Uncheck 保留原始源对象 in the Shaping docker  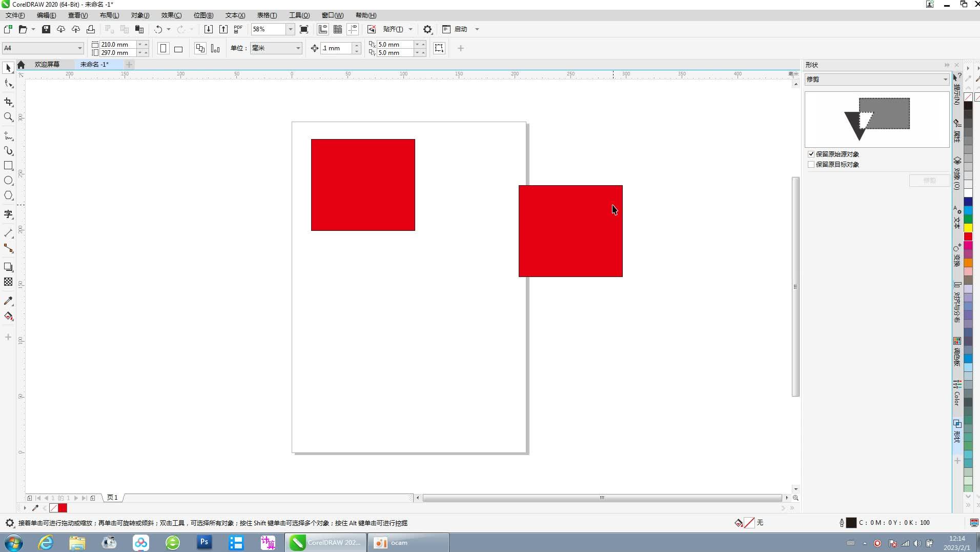pos(811,154)
